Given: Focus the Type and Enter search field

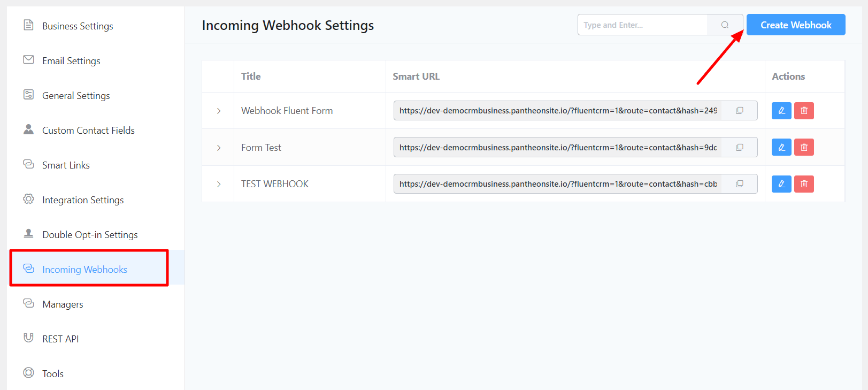Looking at the screenshot, I should 642,25.
